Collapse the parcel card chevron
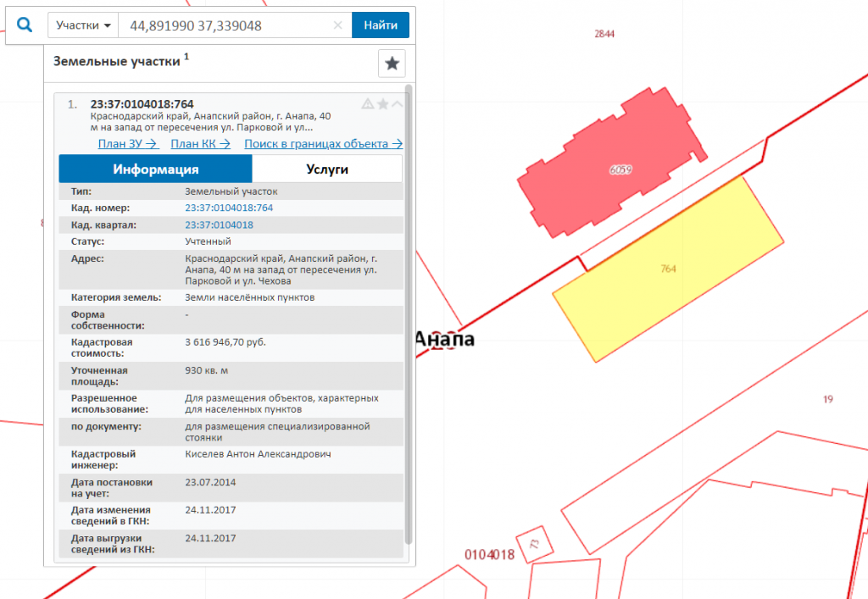868x599 pixels. click(398, 104)
